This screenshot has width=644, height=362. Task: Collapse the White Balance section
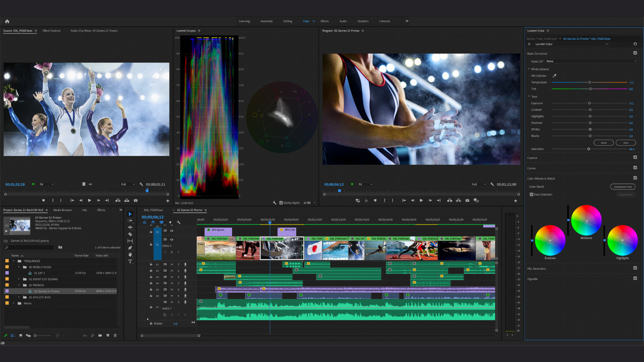click(529, 69)
